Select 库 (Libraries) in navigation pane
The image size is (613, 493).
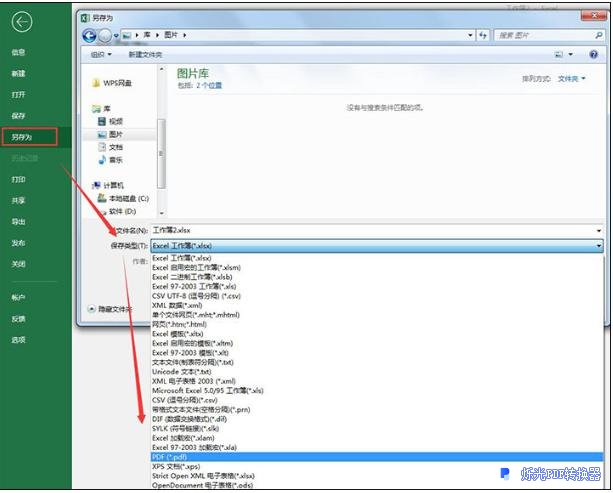pos(101,109)
